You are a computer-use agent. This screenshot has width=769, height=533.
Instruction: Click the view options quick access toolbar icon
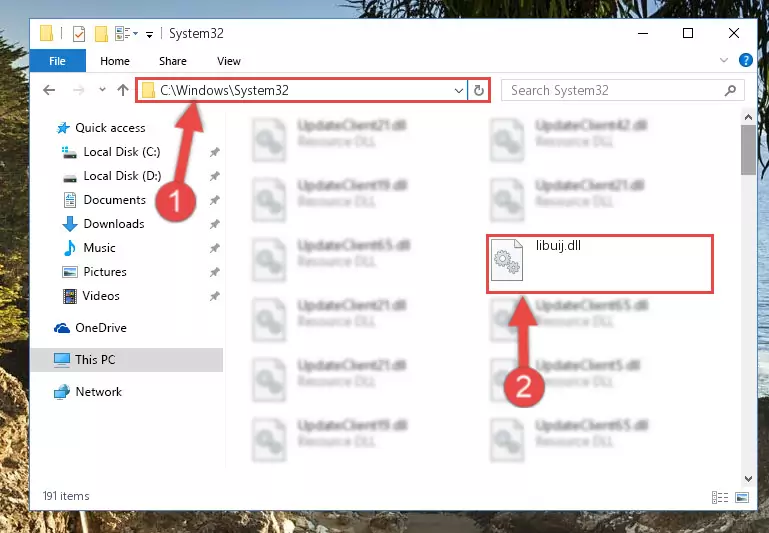[x=123, y=33]
